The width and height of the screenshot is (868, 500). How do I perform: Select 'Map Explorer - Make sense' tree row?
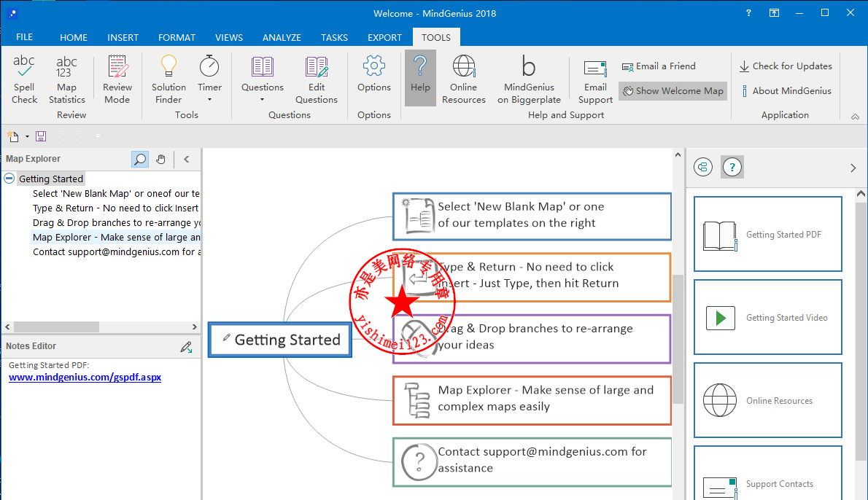tap(116, 238)
